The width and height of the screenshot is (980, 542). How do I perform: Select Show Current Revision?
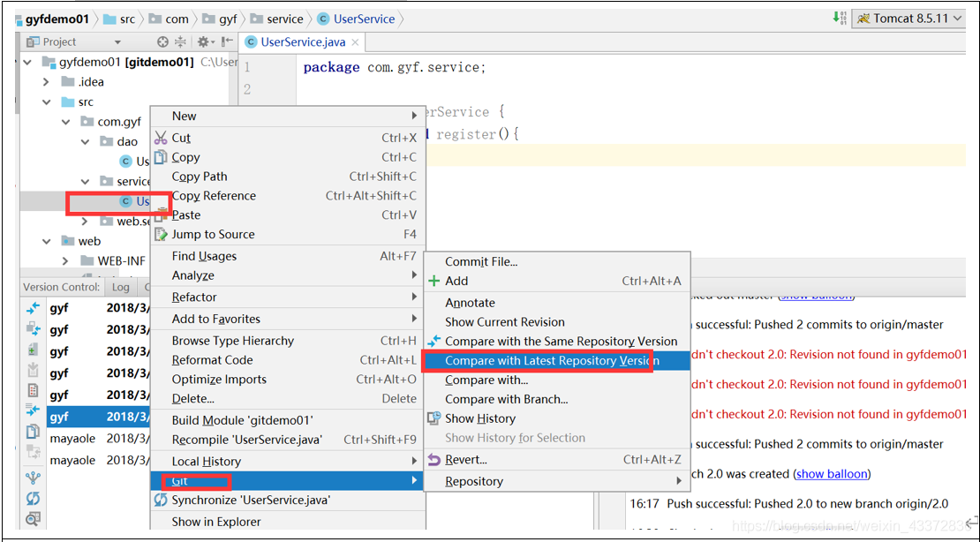pyautogui.click(x=557, y=322)
